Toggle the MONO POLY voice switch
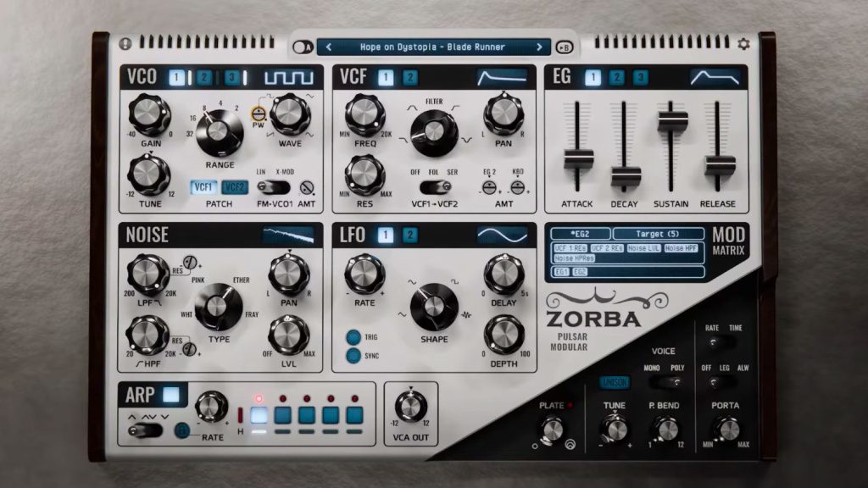868x488 pixels. [x=666, y=382]
